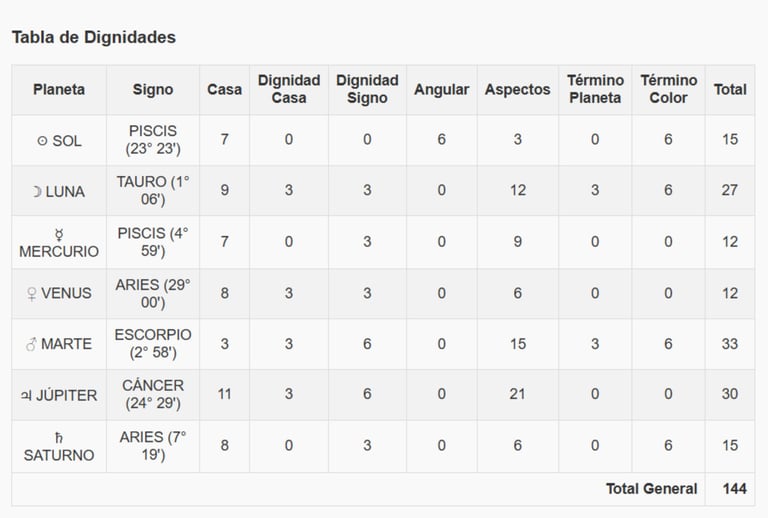
Task: Click the Signo column header
Action: (x=153, y=89)
